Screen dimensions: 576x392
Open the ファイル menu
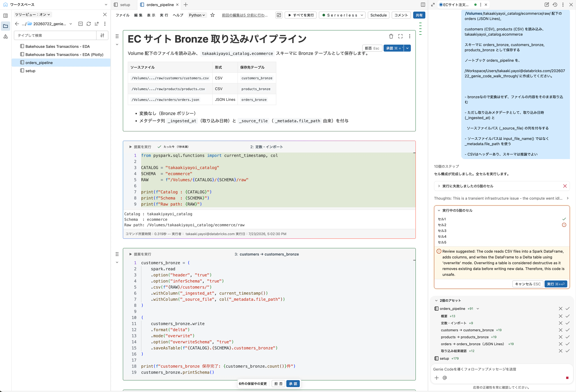click(122, 15)
